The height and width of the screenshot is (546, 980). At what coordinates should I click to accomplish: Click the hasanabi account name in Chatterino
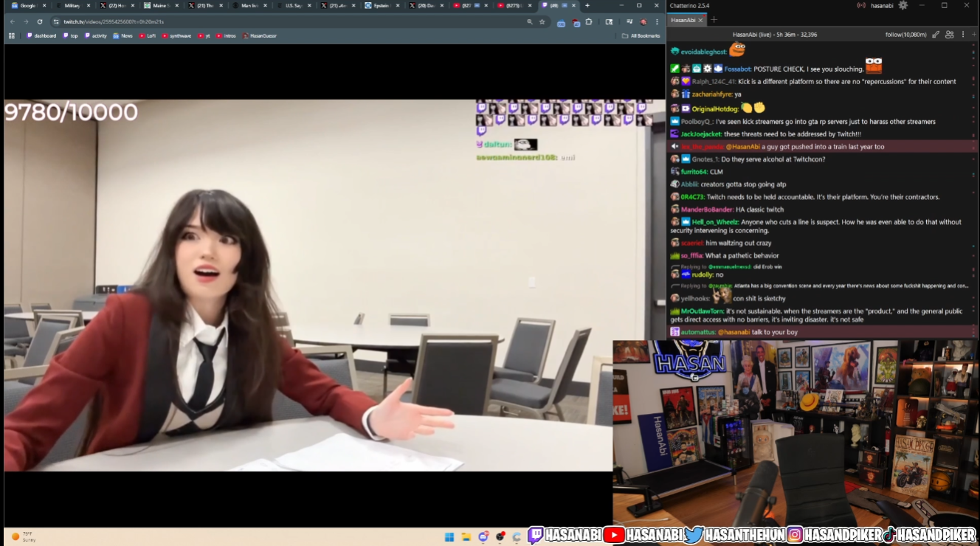click(880, 5)
